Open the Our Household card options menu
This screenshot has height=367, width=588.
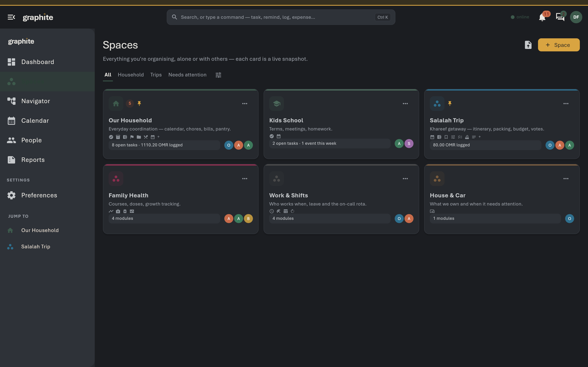click(x=245, y=104)
